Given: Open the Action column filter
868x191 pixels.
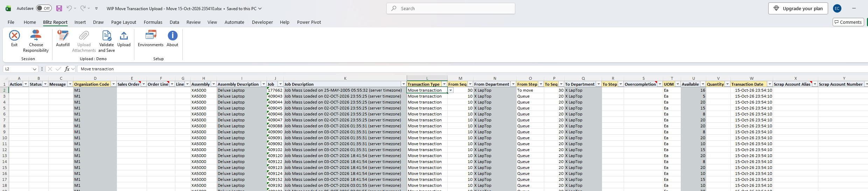Looking at the screenshot, I should (x=26, y=84).
